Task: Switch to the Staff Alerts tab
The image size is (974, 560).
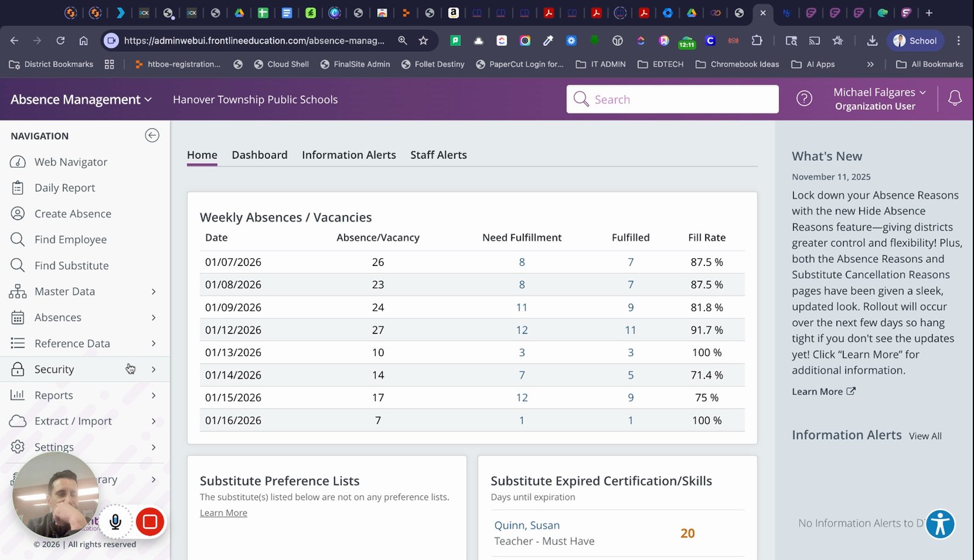Action: 438,155
